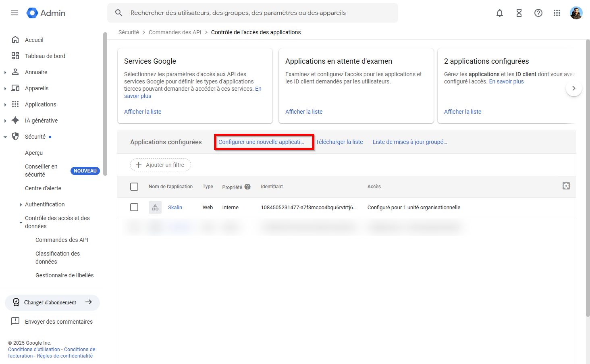Show next cards with the carousel right arrow
The width and height of the screenshot is (590, 364).
tap(574, 88)
